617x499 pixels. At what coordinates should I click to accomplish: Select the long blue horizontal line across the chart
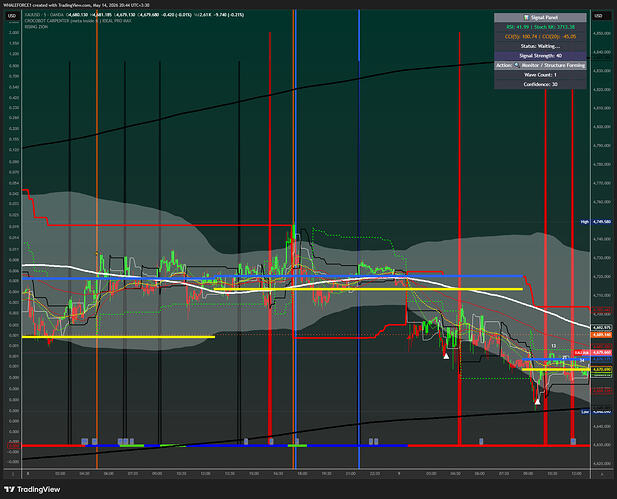tap(272, 277)
